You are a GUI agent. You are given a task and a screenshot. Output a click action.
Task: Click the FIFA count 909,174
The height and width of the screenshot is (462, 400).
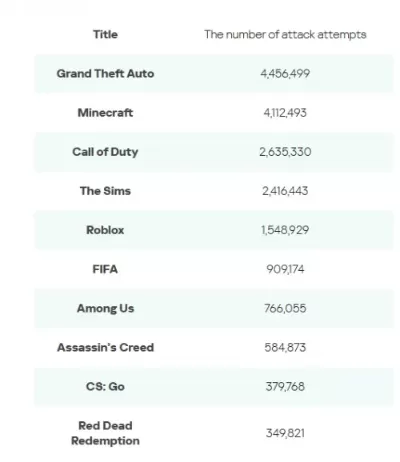pos(285,269)
